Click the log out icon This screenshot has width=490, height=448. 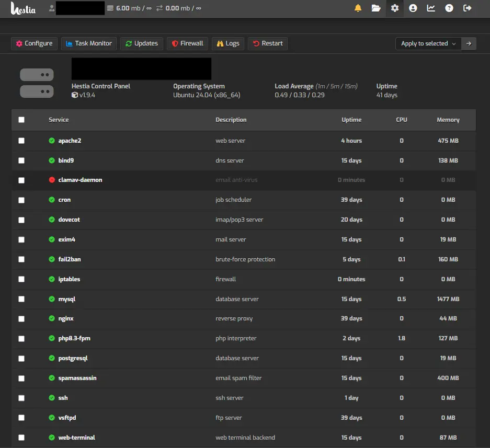pyautogui.click(x=468, y=8)
